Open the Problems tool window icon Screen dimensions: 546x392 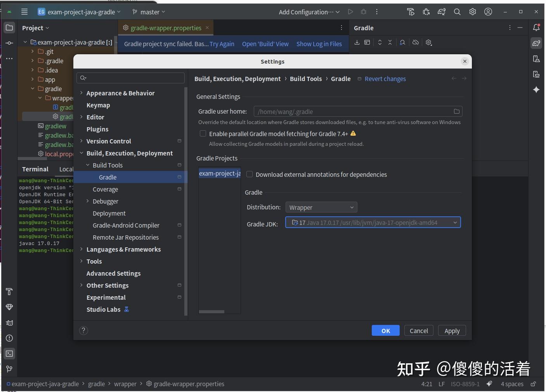pos(9,338)
